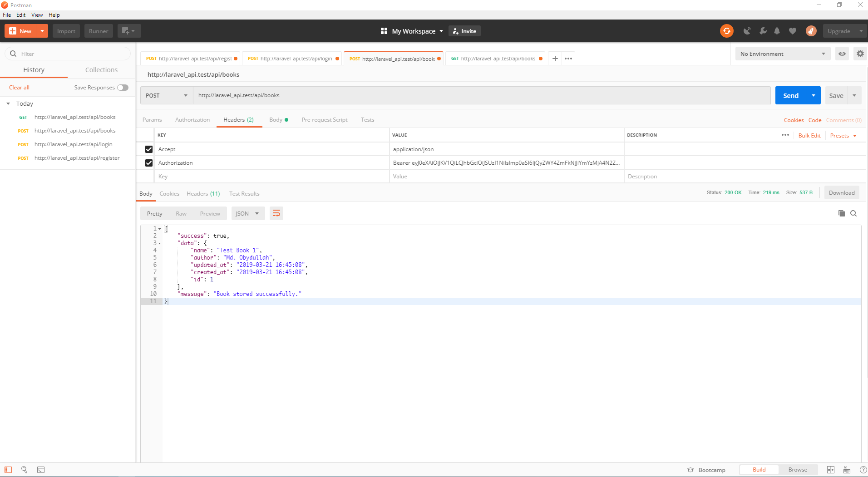Open the View menu

(x=37, y=15)
